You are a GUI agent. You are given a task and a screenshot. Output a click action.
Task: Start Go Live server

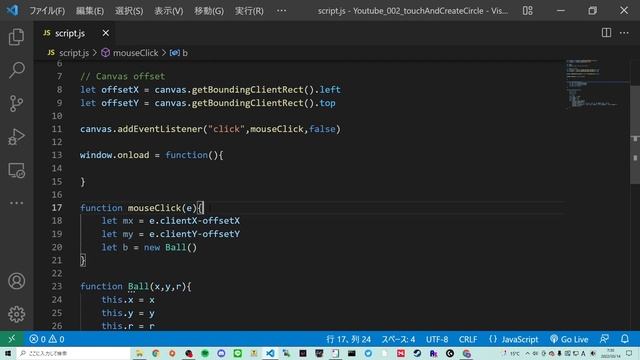[569, 339]
